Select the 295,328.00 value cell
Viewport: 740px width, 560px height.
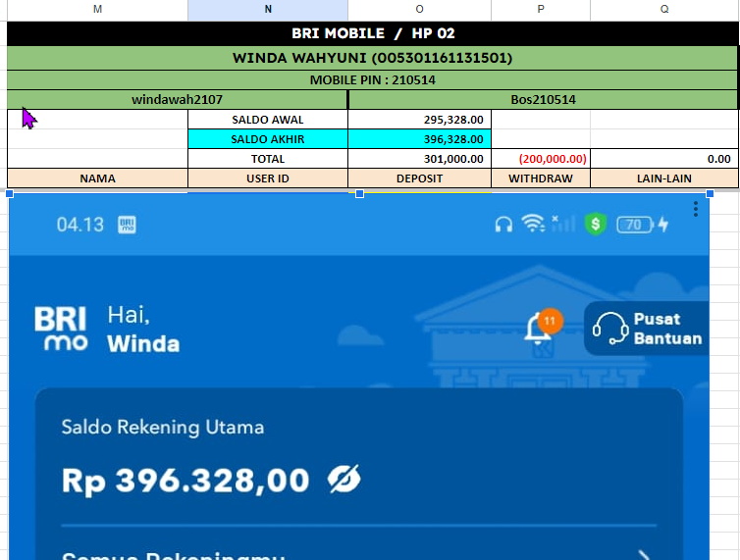419,120
